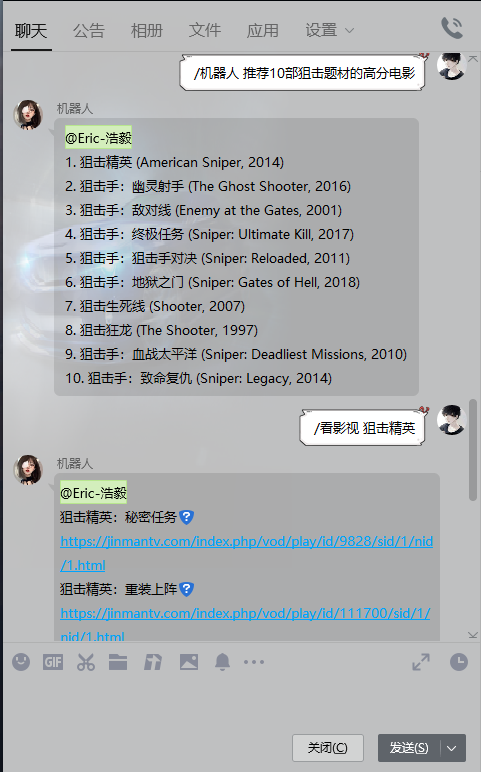Click the music share icon
The width and height of the screenshot is (481, 772).
point(153,662)
